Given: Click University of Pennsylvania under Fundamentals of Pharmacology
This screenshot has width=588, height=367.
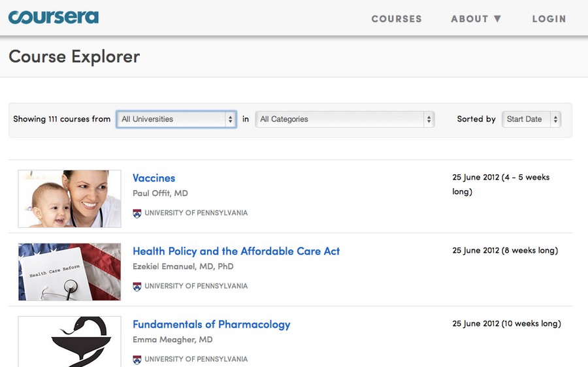Looking at the screenshot, I should tap(196, 359).
